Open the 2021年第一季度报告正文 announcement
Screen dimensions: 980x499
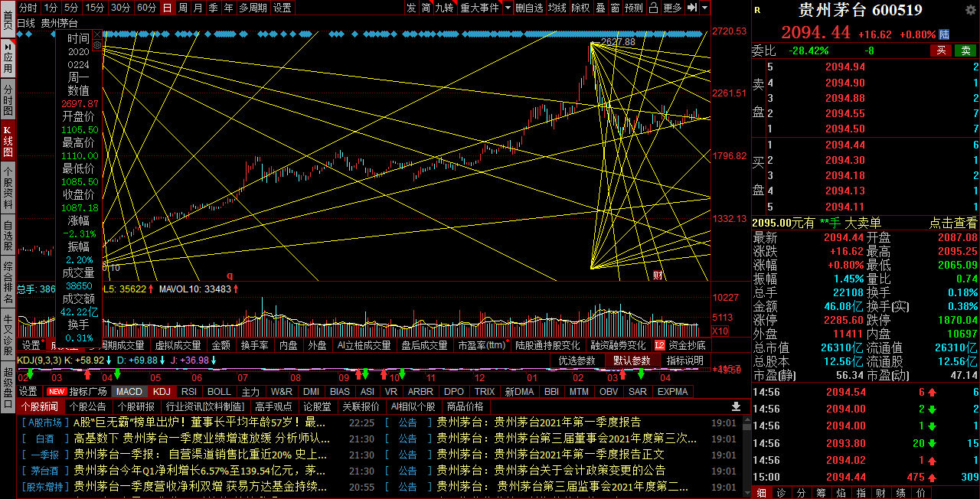click(550, 455)
